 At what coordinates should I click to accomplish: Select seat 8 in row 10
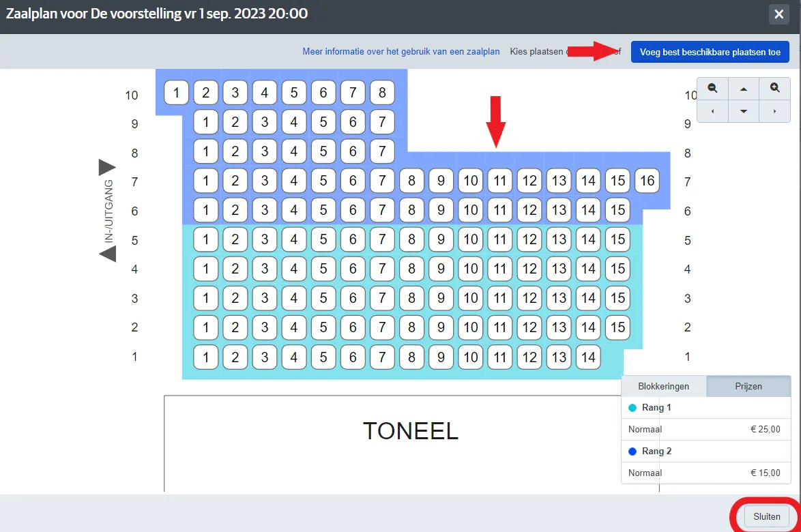coord(382,93)
